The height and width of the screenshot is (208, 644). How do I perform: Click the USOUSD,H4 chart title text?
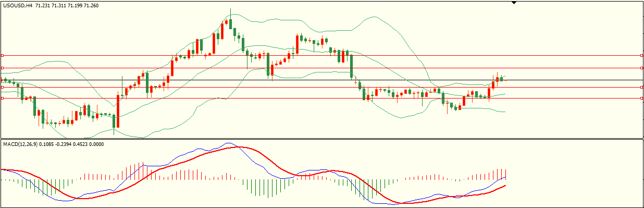point(18,5)
